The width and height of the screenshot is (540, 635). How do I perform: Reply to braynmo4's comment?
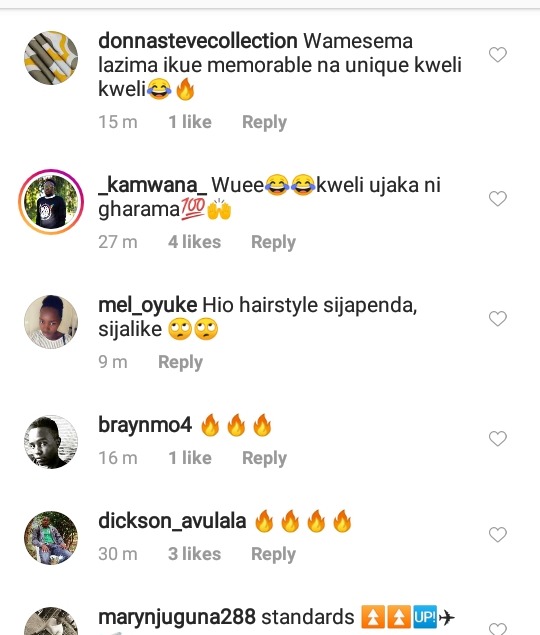[x=264, y=458]
